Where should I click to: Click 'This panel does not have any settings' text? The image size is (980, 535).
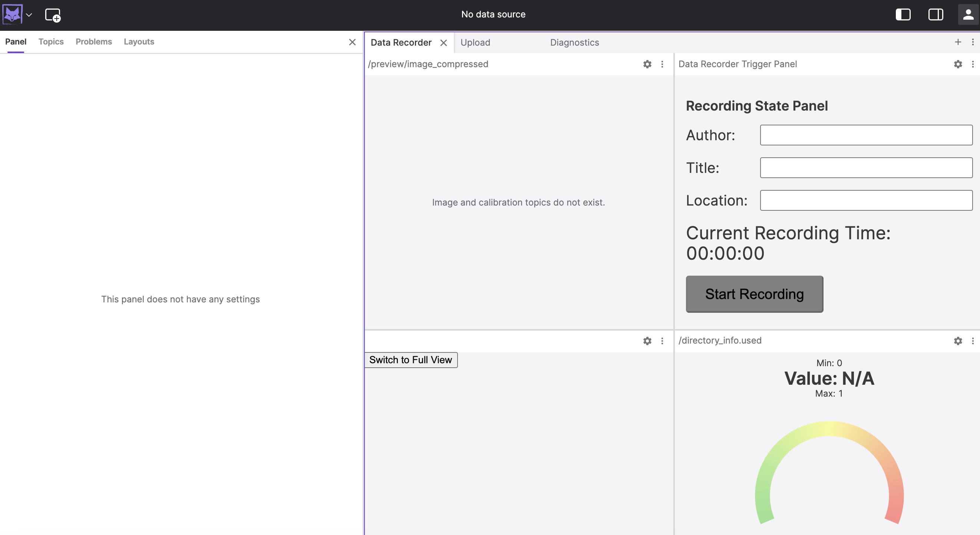click(180, 299)
